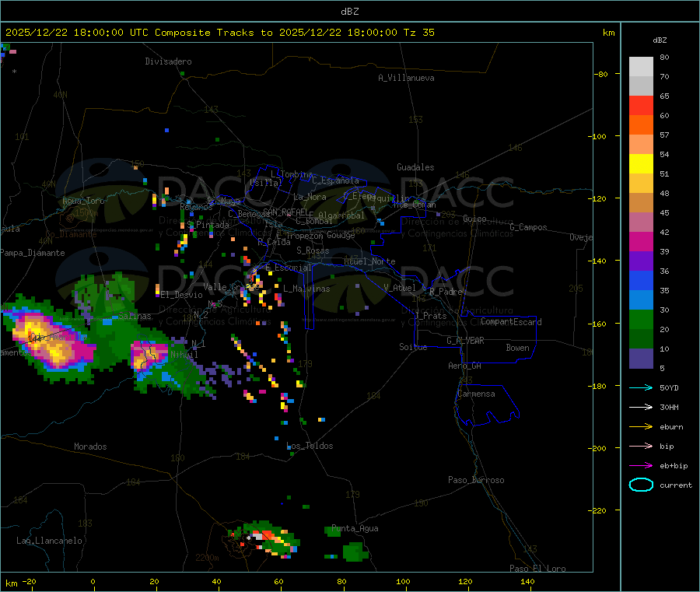Click the white 30HM arrow in legend
Viewport: 700px width, 592px height.
pyautogui.click(x=641, y=407)
